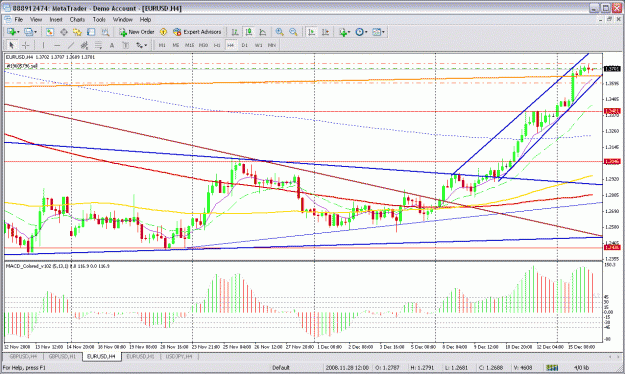Click the application icon in the title bar
625x374 pixels.
[6, 8]
